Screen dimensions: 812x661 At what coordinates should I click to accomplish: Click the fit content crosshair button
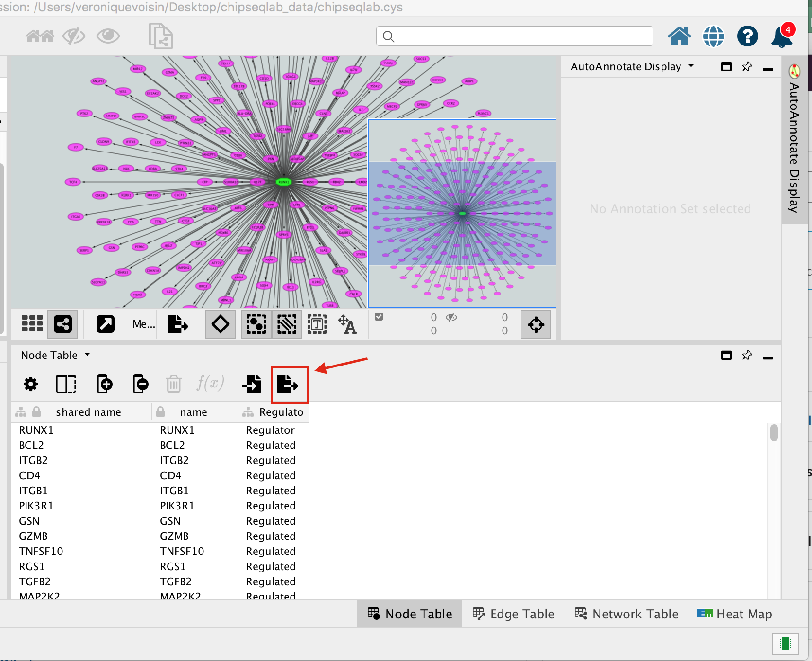(x=536, y=325)
